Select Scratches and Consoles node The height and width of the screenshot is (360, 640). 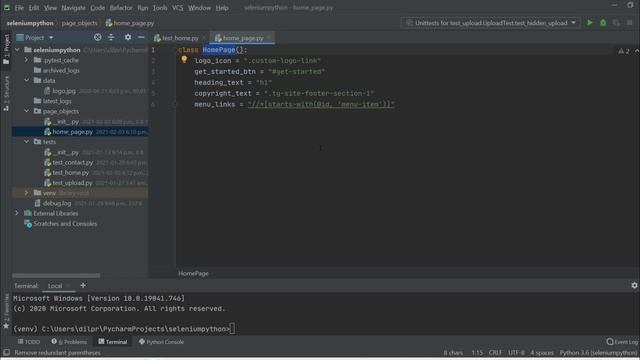[65, 223]
